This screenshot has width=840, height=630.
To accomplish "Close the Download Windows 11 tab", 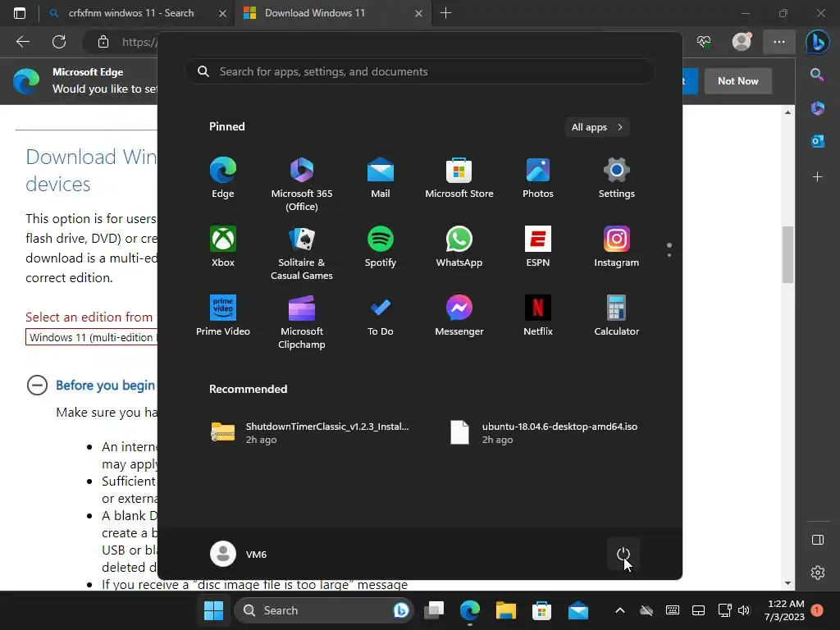I will coord(419,13).
